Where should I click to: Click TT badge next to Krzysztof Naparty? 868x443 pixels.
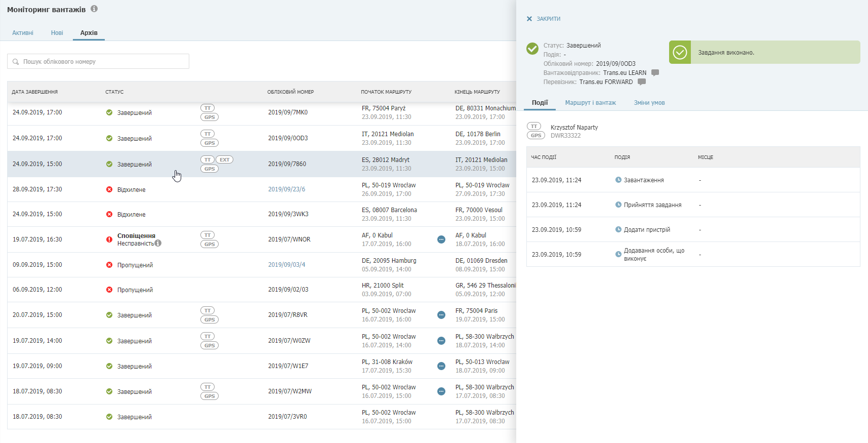coord(534,126)
